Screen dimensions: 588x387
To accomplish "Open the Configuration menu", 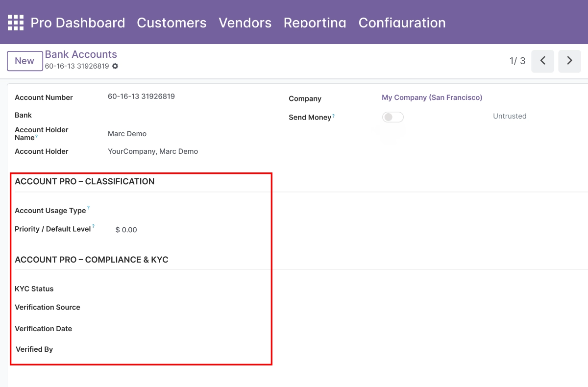I will [x=402, y=23].
